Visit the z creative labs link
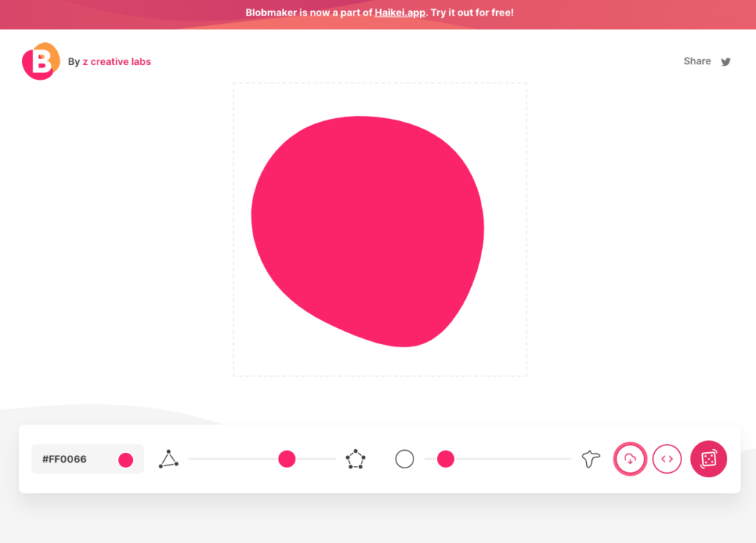This screenshot has height=543, width=756. [x=117, y=62]
